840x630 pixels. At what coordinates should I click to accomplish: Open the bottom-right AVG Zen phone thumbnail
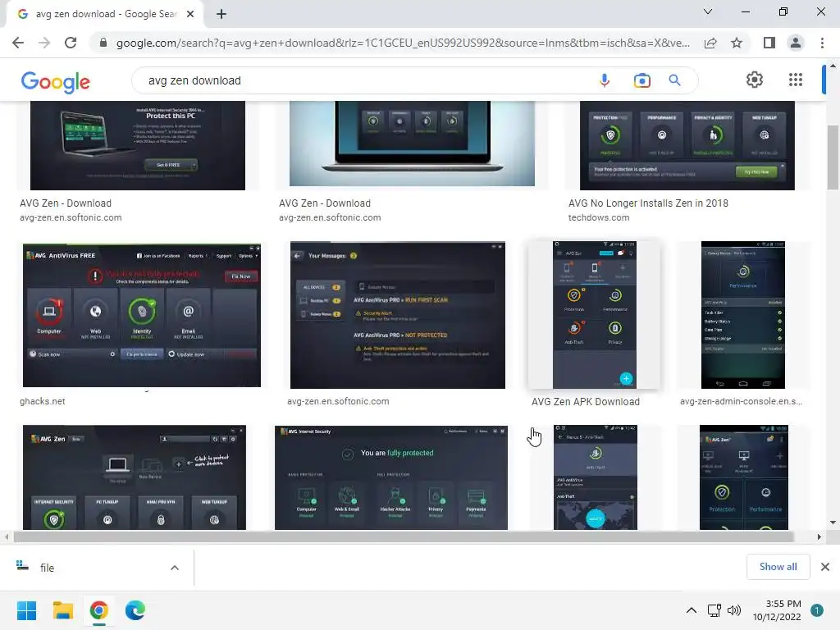(743, 477)
